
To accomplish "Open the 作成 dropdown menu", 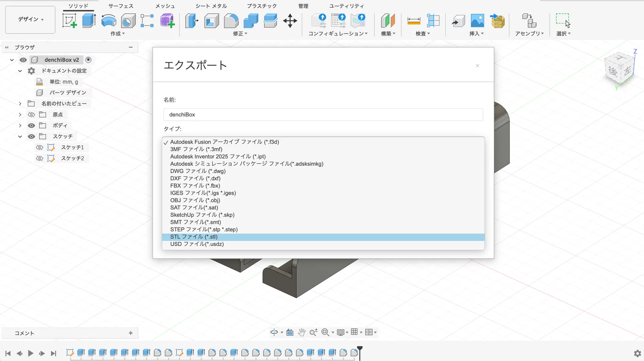I will click(x=118, y=34).
